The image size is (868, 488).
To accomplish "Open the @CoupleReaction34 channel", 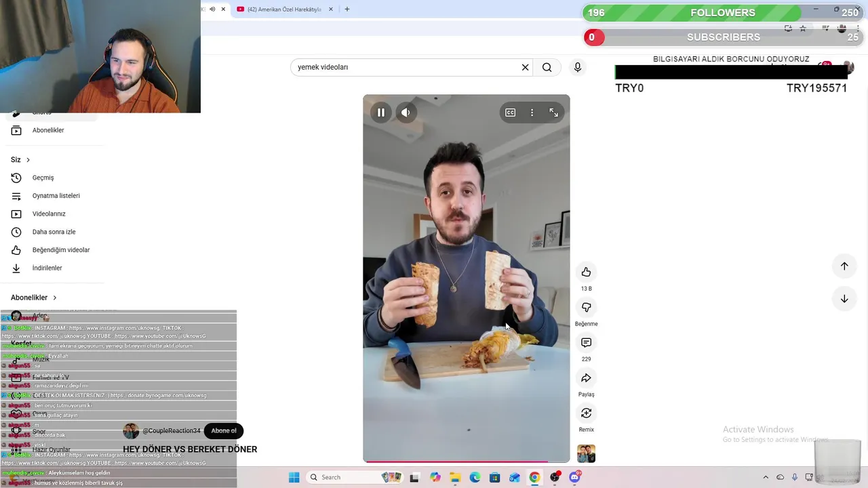I will pyautogui.click(x=171, y=431).
